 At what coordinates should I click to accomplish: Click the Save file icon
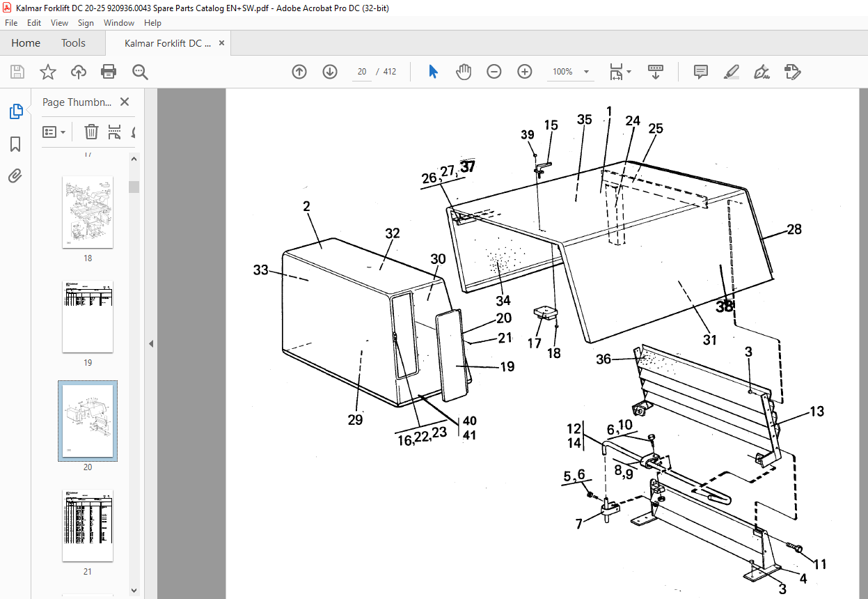17,72
